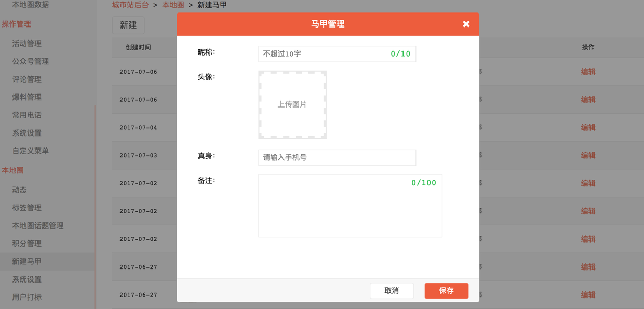Select 活动管理 in sidebar
This screenshot has height=309, width=644.
point(27,44)
